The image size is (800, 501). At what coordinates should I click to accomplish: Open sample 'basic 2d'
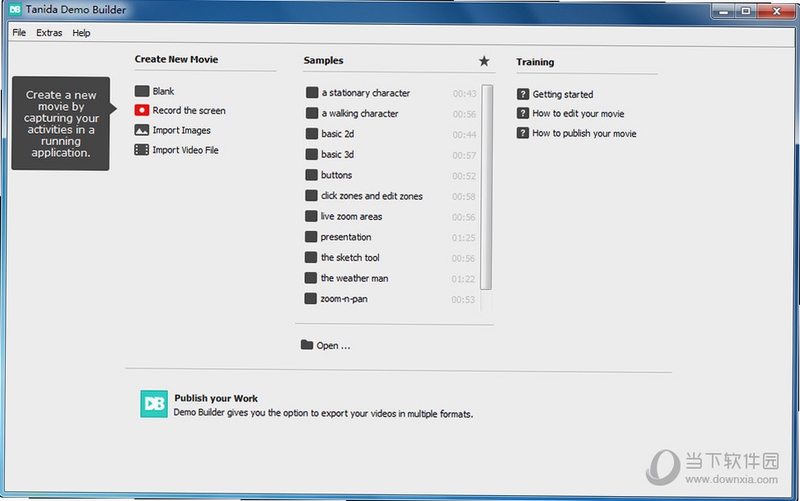(337, 134)
